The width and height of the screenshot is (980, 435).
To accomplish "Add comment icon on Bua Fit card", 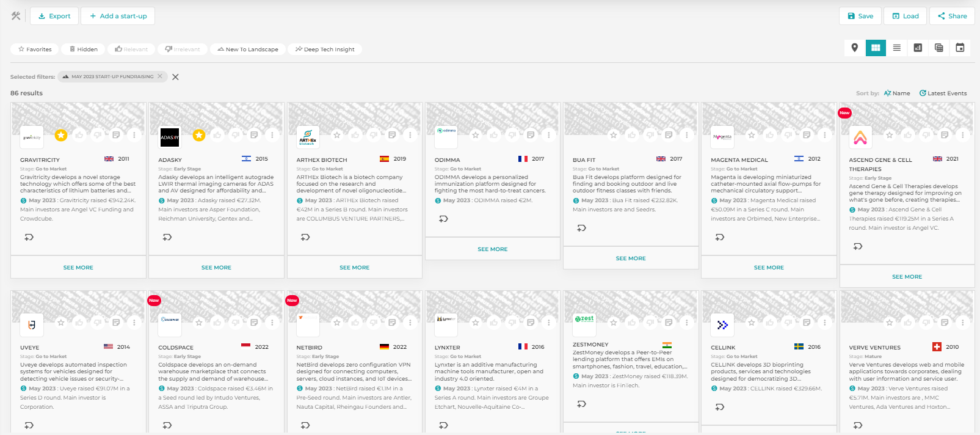I will (581, 228).
